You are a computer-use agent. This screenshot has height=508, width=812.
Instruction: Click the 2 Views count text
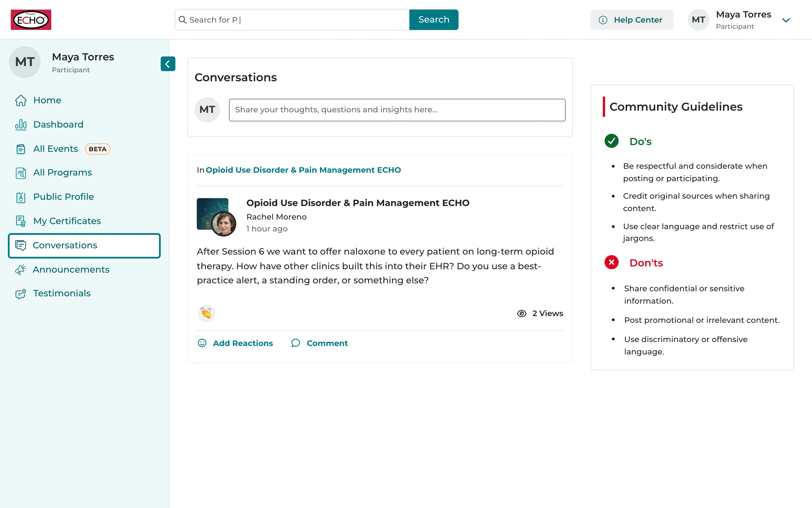pyautogui.click(x=548, y=313)
